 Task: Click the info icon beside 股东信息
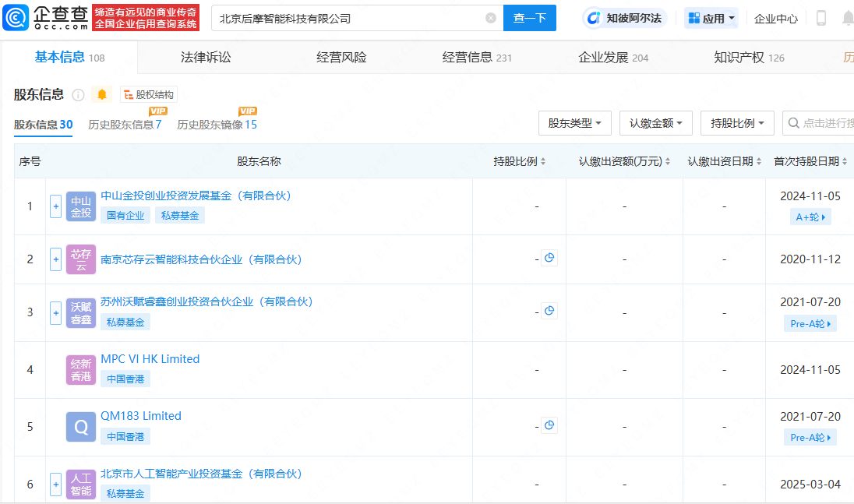[x=79, y=95]
